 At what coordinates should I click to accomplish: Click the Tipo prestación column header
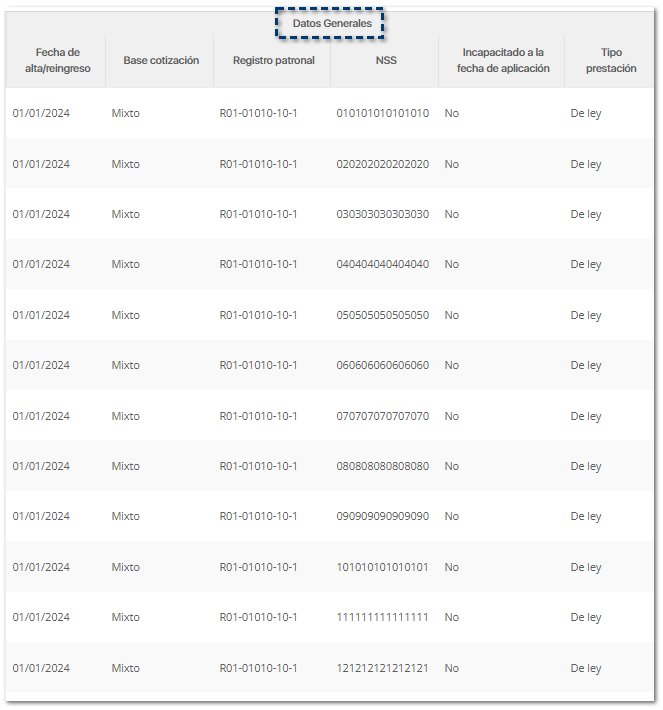pyautogui.click(x=611, y=60)
